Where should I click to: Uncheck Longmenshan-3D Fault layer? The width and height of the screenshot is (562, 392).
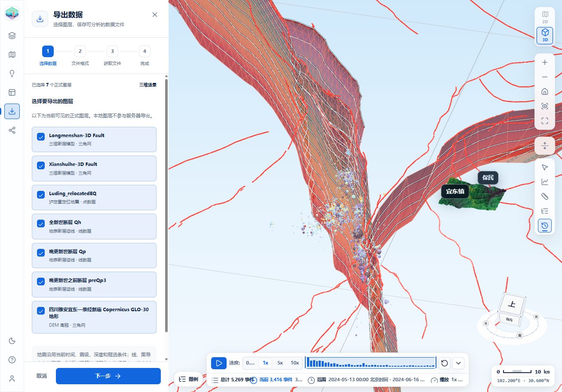41,137
